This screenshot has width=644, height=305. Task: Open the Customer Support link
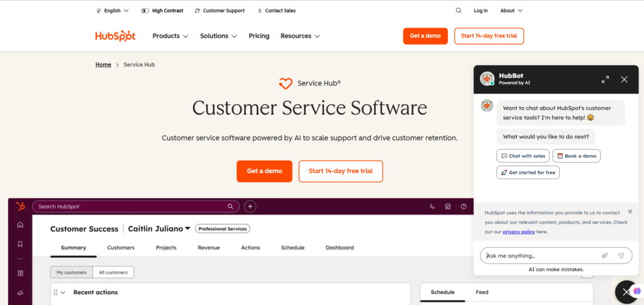tap(219, 11)
